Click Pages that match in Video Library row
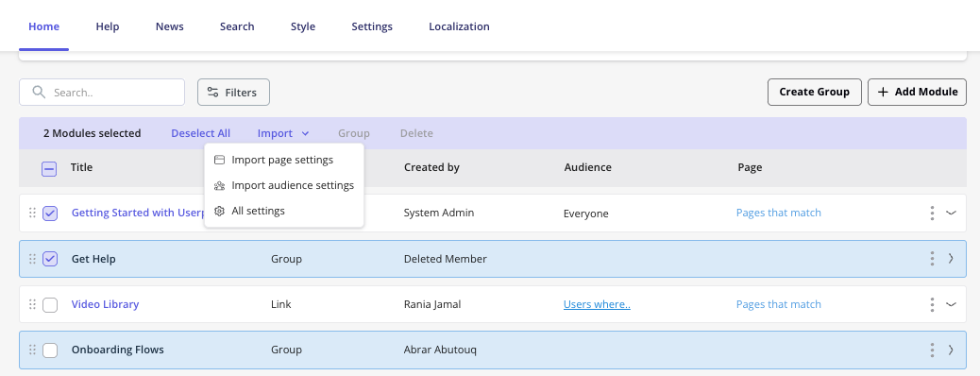The width and height of the screenshot is (980, 376). pos(779,304)
